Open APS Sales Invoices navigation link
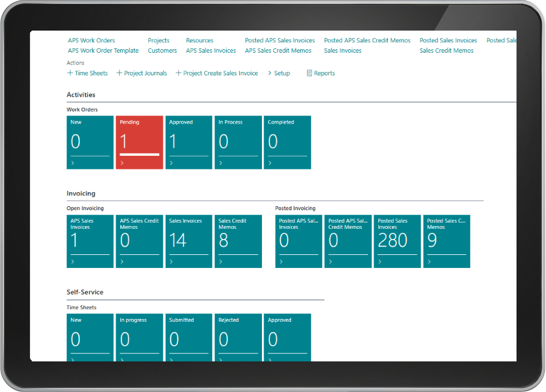Screen dimensions: 546x392 211,50
